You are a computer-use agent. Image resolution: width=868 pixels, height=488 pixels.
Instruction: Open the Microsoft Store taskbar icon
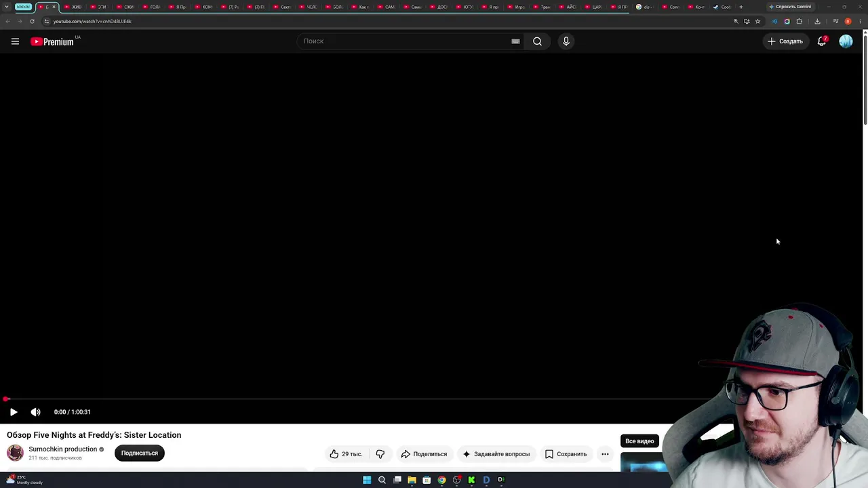(427, 480)
